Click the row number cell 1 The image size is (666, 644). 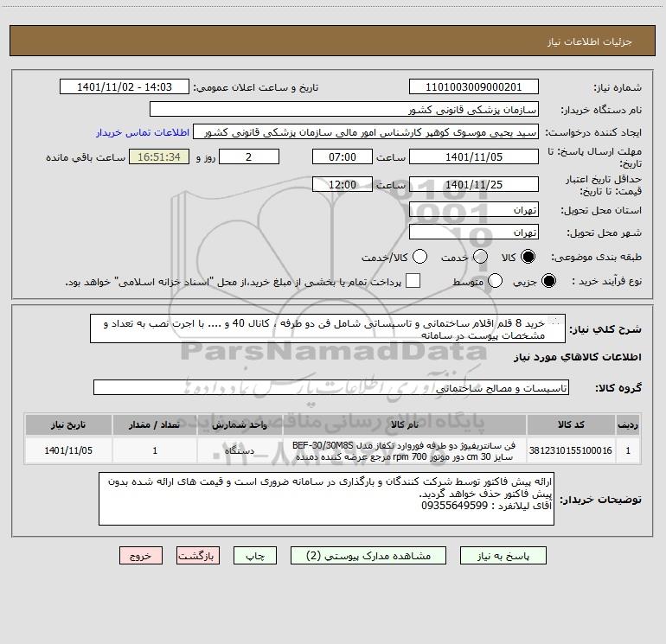628,450
